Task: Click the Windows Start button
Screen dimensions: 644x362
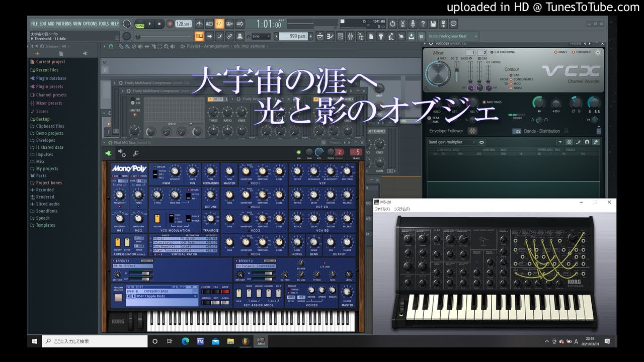Action: click(x=35, y=341)
